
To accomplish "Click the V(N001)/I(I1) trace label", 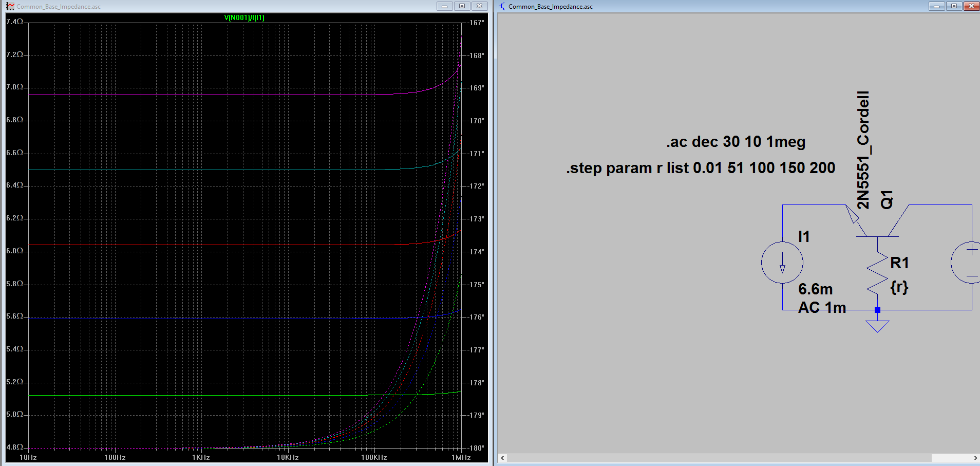I will pyautogui.click(x=244, y=17).
